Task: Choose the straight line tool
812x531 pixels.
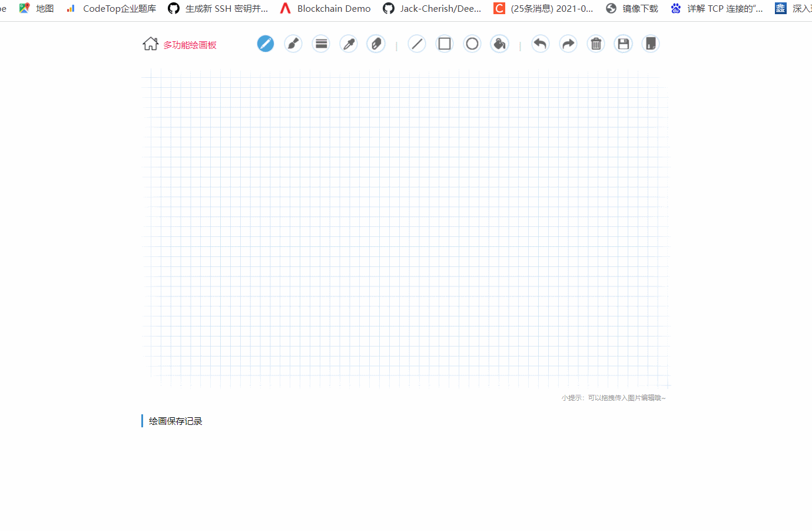Action: tap(417, 44)
